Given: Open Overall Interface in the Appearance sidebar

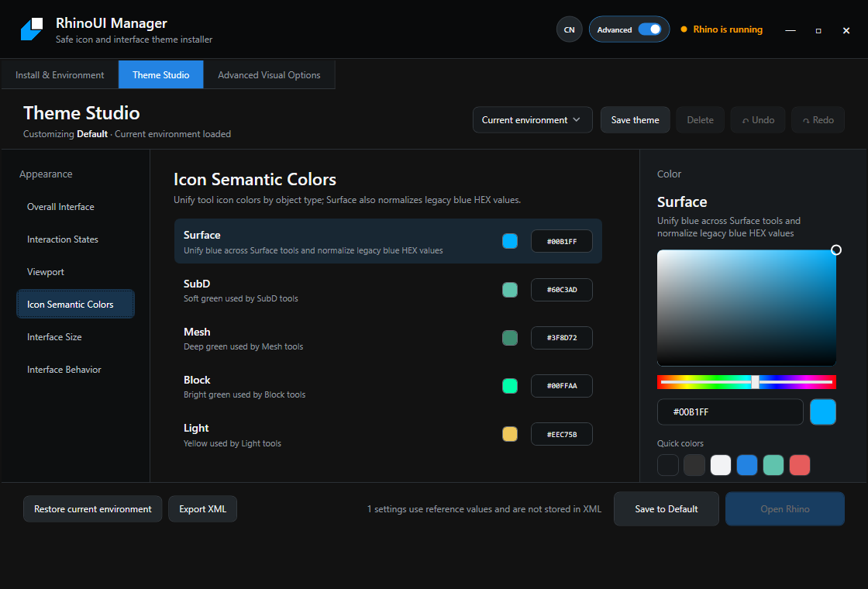Looking at the screenshot, I should pos(76,206).
